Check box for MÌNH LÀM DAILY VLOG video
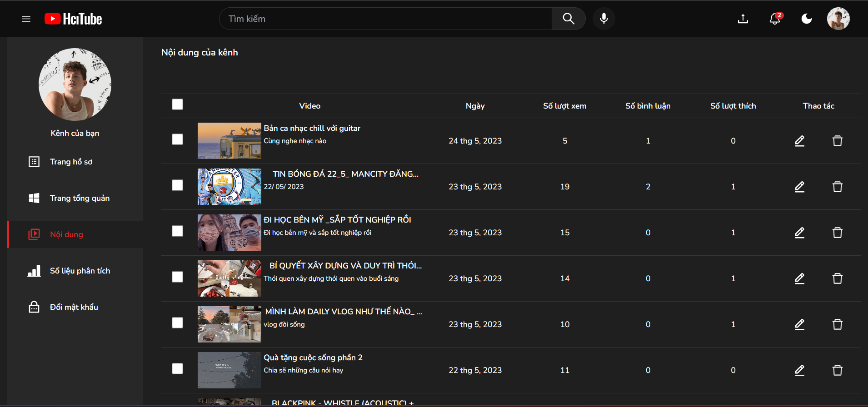868x407 pixels. coord(178,323)
